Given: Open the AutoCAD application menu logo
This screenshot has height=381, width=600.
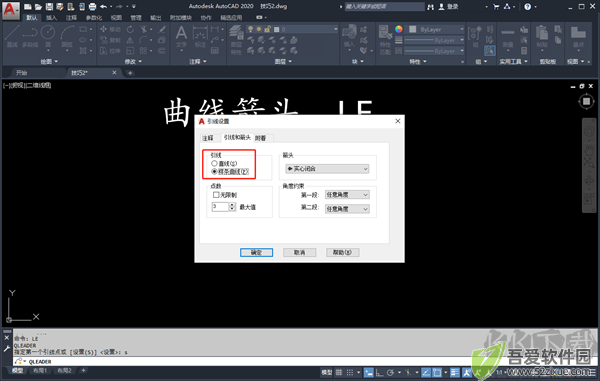Looking at the screenshot, I should coord(10,10).
